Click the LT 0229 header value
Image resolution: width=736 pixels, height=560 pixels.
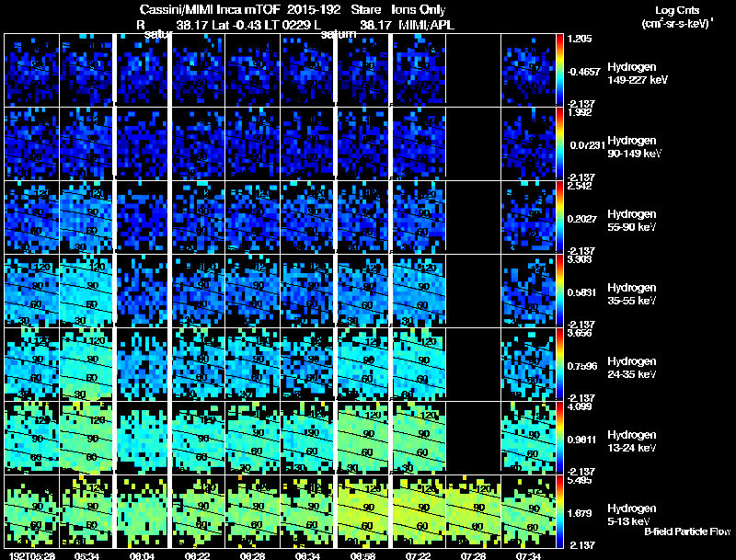286,25
